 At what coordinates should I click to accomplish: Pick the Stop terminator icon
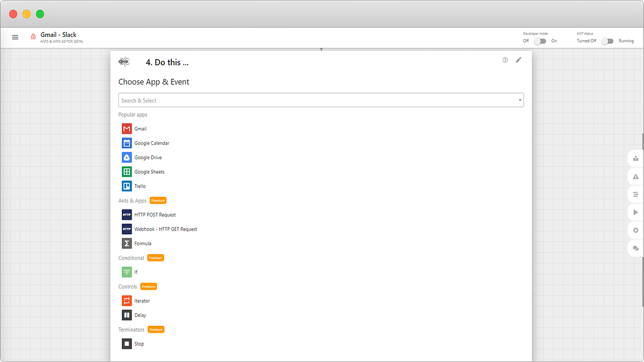coord(127,344)
